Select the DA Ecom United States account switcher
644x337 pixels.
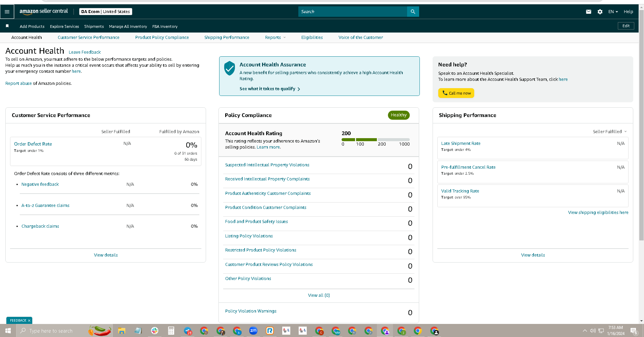click(105, 12)
